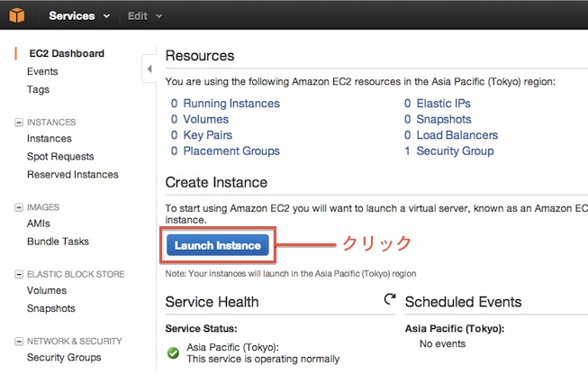The height and width of the screenshot is (375, 588).
Task: Select Security Groups in the sidebar
Action: click(64, 358)
